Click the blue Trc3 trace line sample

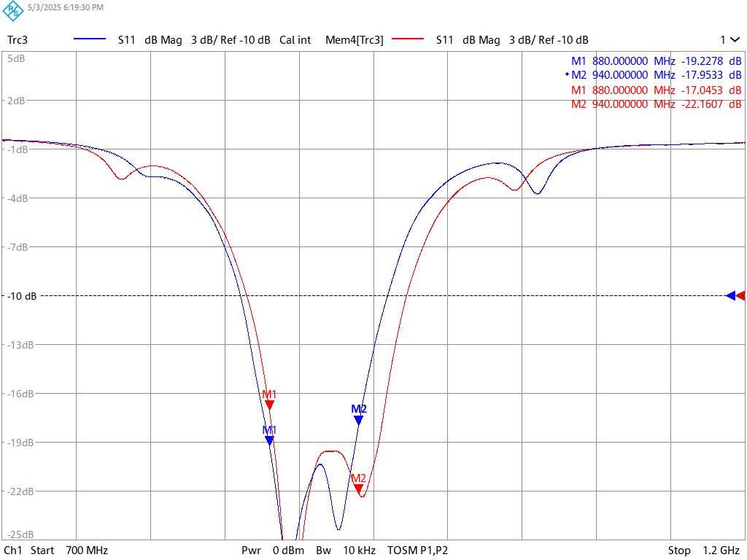click(x=90, y=39)
